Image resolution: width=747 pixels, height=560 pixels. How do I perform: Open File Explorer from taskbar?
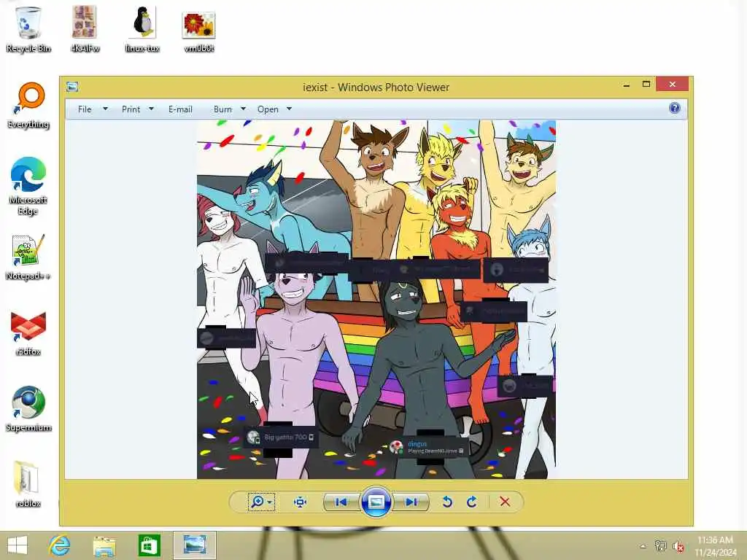(x=104, y=545)
